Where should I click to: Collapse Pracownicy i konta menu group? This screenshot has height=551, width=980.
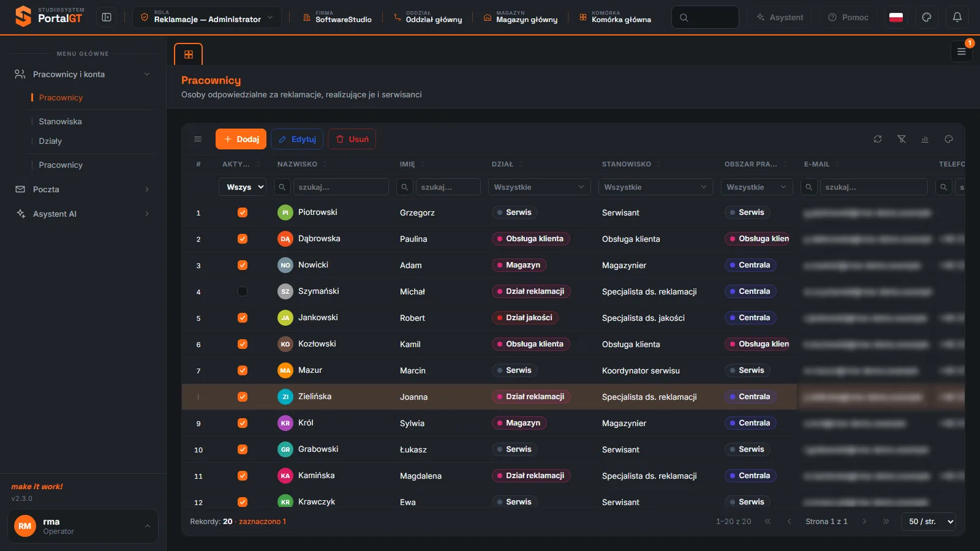83,74
